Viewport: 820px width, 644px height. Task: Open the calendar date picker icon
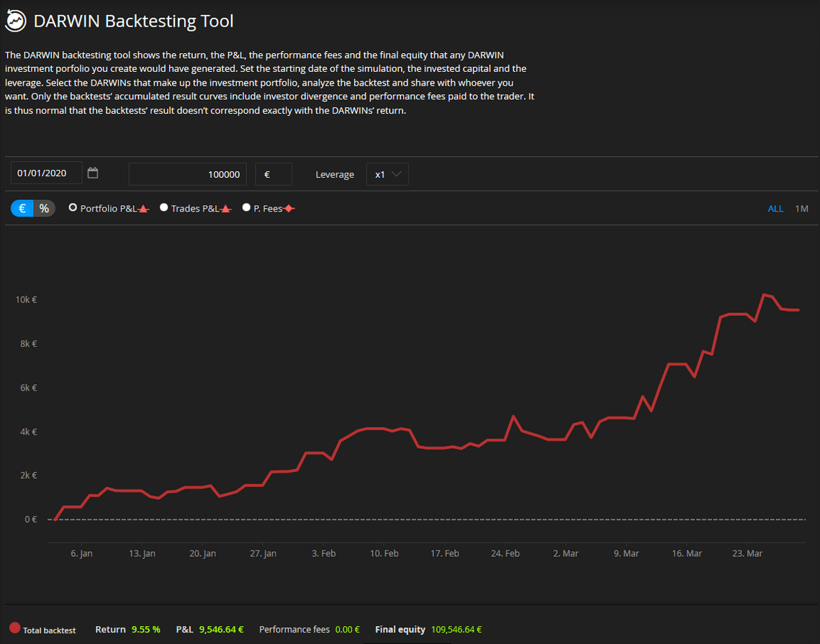pos(93,173)
